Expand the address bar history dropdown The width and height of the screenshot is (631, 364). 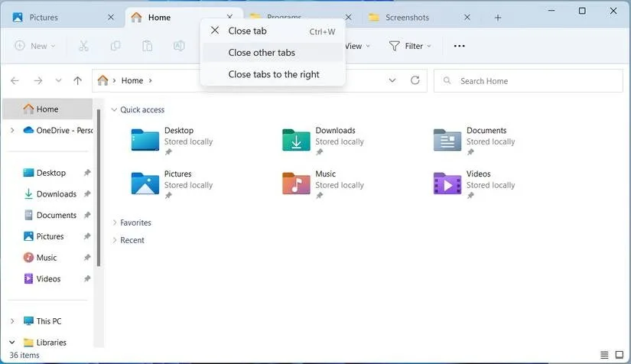coord(392,80)
